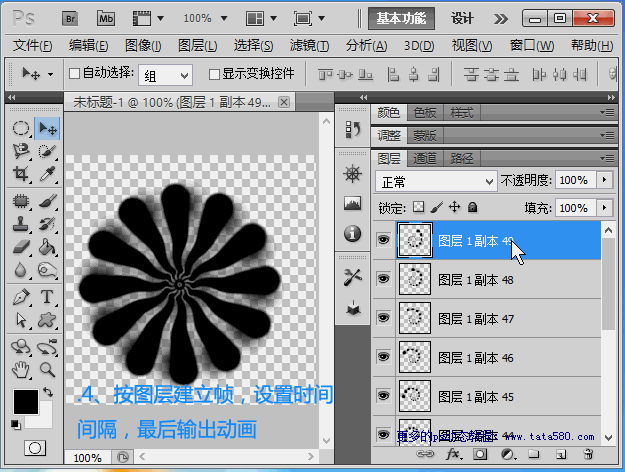Select the Spot Healing Brush tool
This screenshot has height=472, width=625.
tap(21, 201)
